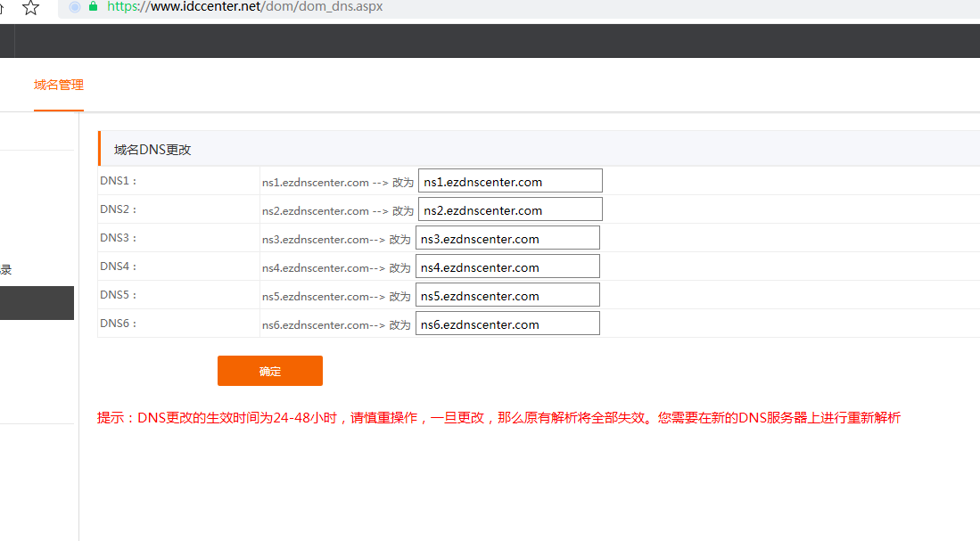The height and width of the screenshot is (541, 980).
Task: Click the bookmark star icon
Action: point(30,8)
